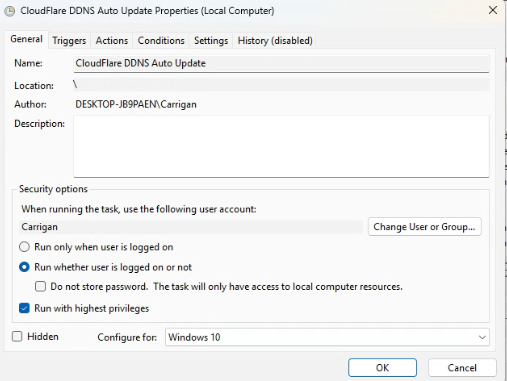Image resolution: width=507 pixels, height=381 pixels.
Task: Expand the Configure for dropdown
Action: (x=327, y=337)
